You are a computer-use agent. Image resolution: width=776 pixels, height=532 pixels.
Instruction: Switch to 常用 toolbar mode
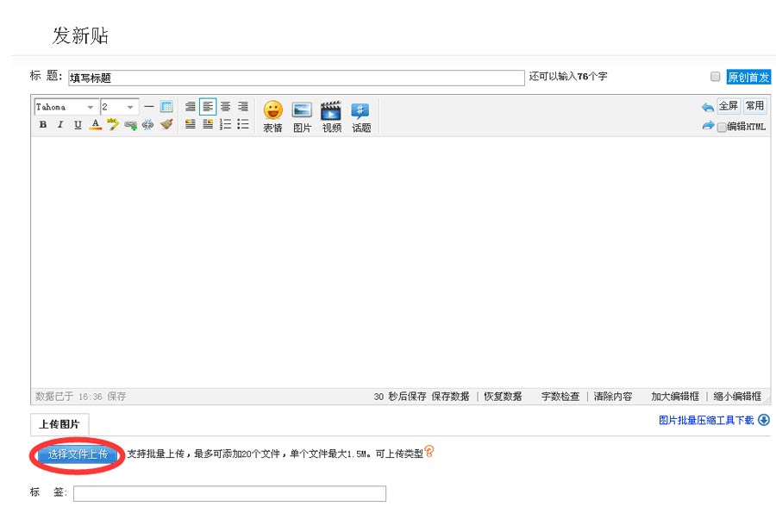tap(754, 106)
